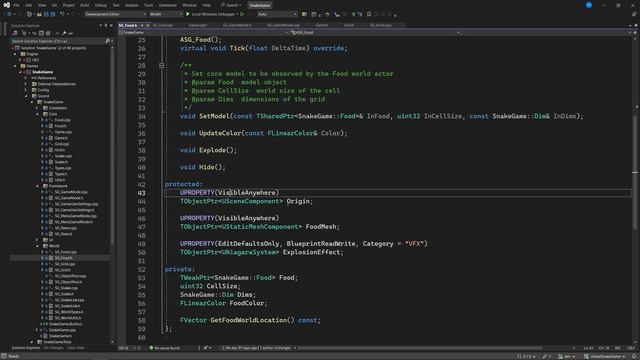Screen dimensions: 640x360
Task: Select SG_Snake.h in the World folder
Action: click(64, 294)
